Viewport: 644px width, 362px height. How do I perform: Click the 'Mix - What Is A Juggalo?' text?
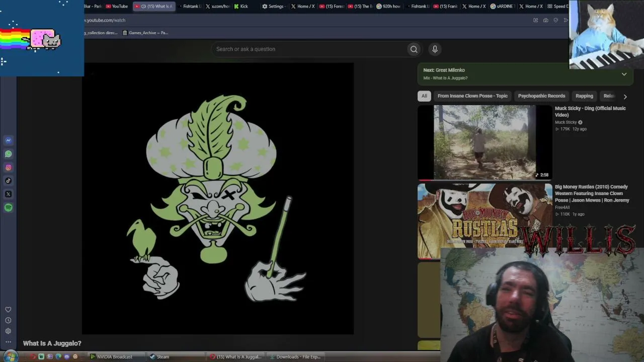click(x=446, y=78)
